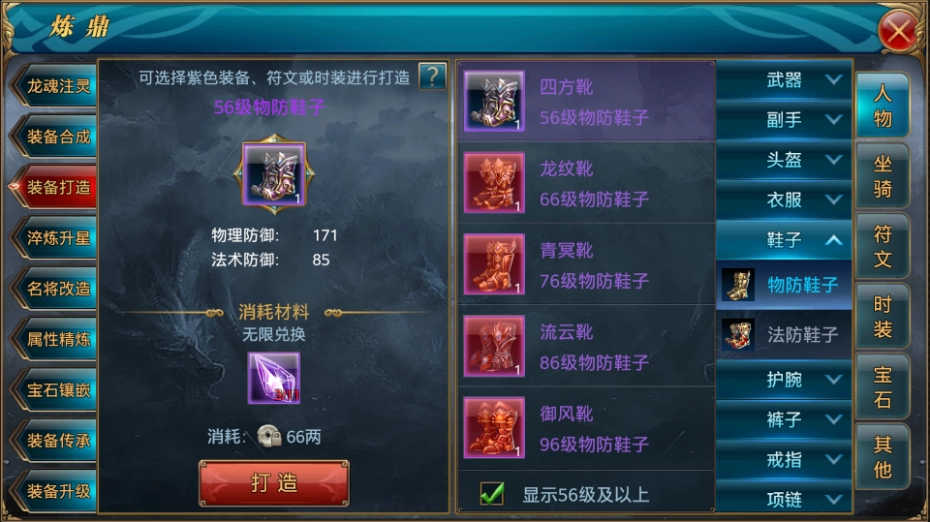The width and height of the screenshot is (930, 522).
Task: Click the 打造 forge button
Action: pyautogui.click(x=274, y=483)
